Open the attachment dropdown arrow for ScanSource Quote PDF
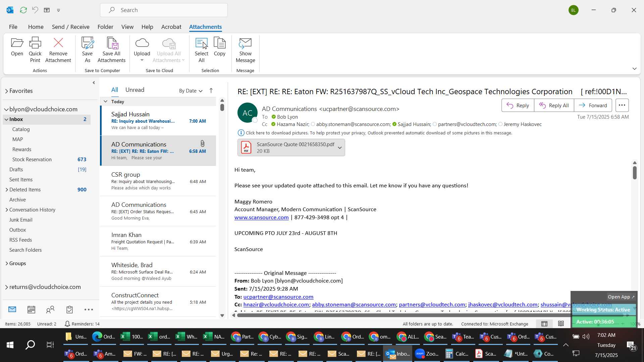This screenshot has width=644, height=362. [340, 147]
